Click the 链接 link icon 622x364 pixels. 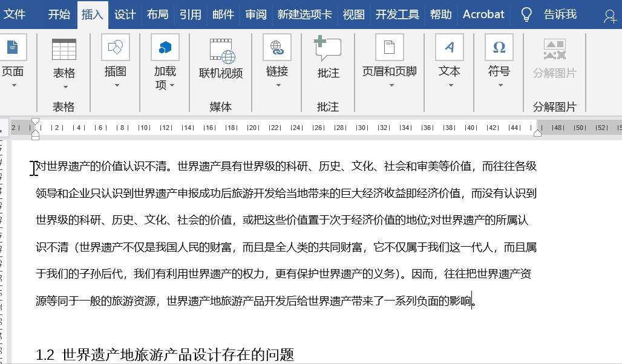click(277, 47)
